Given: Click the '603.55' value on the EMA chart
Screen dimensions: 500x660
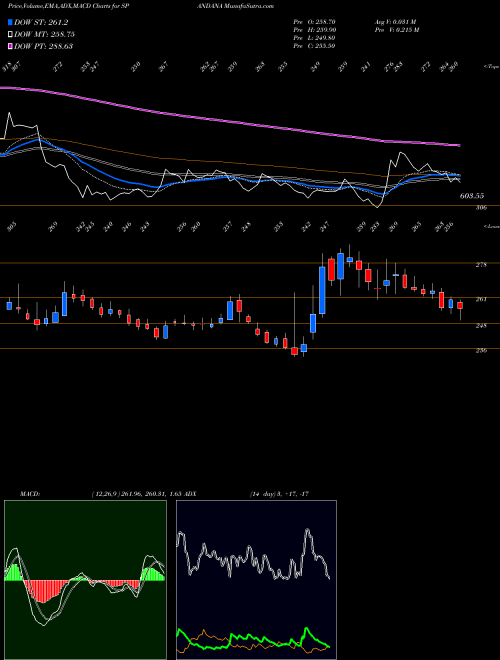Looking at the screenshot, I should click(x=472, y=196).
